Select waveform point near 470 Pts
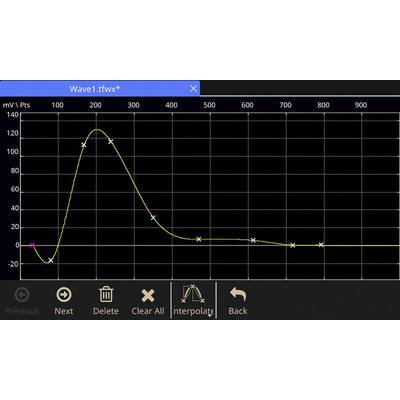The image size is (400, 400). tap(199, 239)
